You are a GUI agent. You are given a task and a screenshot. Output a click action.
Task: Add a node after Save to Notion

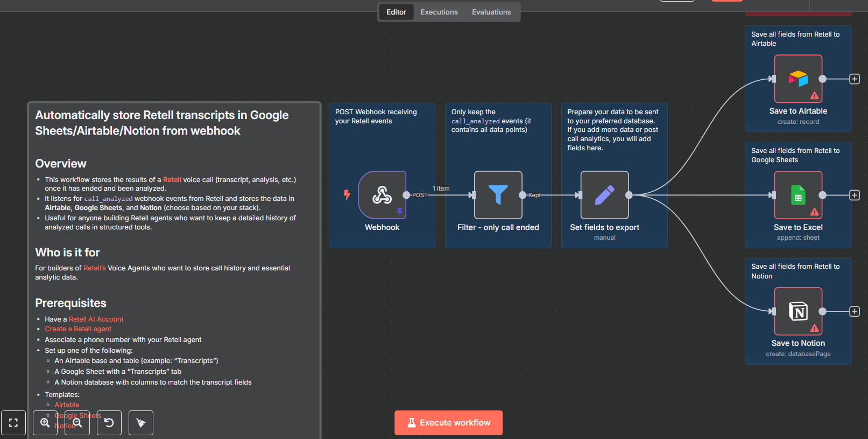(855, 311)
